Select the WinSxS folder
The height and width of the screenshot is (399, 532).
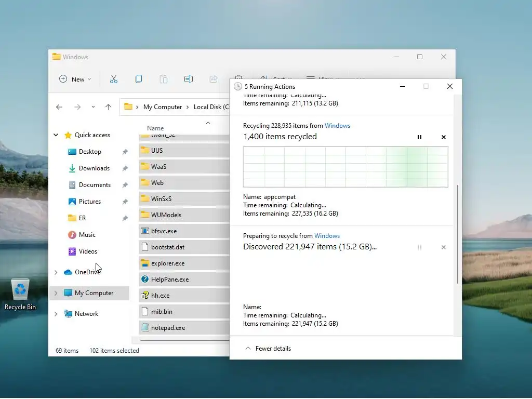(184, 199)
